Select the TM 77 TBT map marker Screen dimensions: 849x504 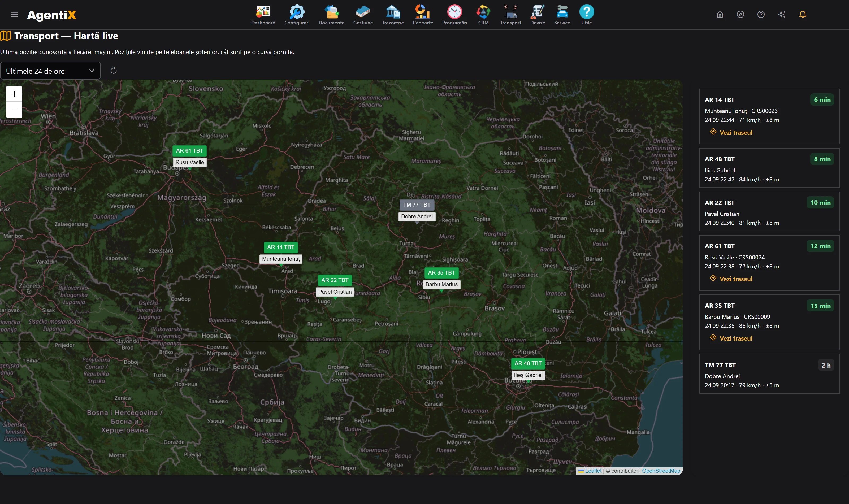pos(417,205)
